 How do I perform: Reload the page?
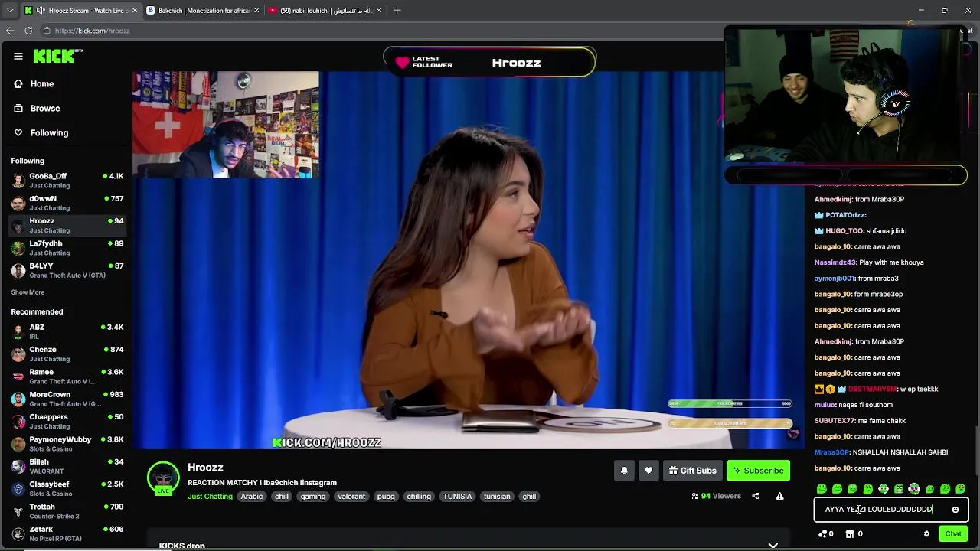coord(28,31)
